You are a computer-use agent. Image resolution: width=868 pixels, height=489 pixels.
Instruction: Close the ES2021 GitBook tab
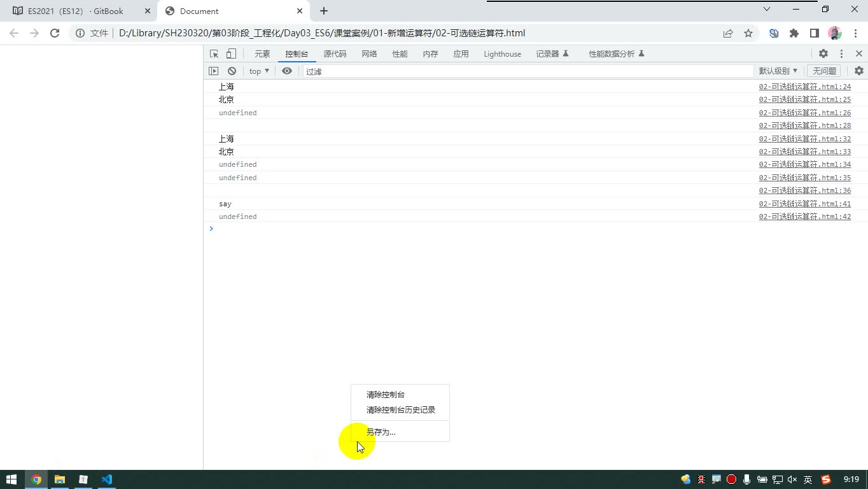click(148, 11)
